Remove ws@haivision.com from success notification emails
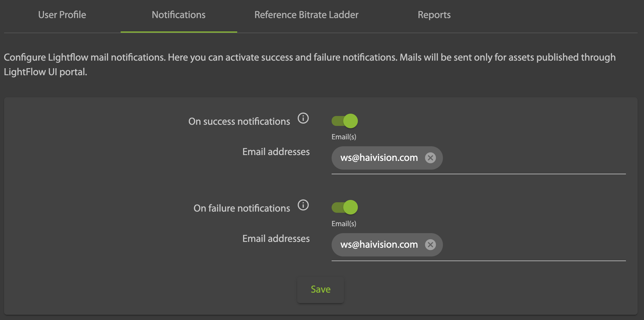The image size is (644, 320). [x=430, y=158]
